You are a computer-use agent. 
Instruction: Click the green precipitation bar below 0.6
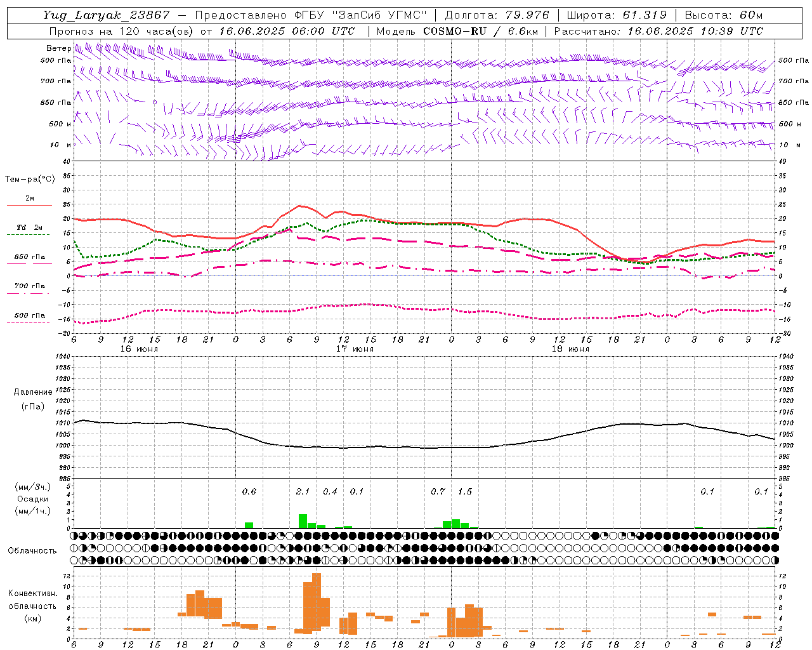click(x=249, y=525)
